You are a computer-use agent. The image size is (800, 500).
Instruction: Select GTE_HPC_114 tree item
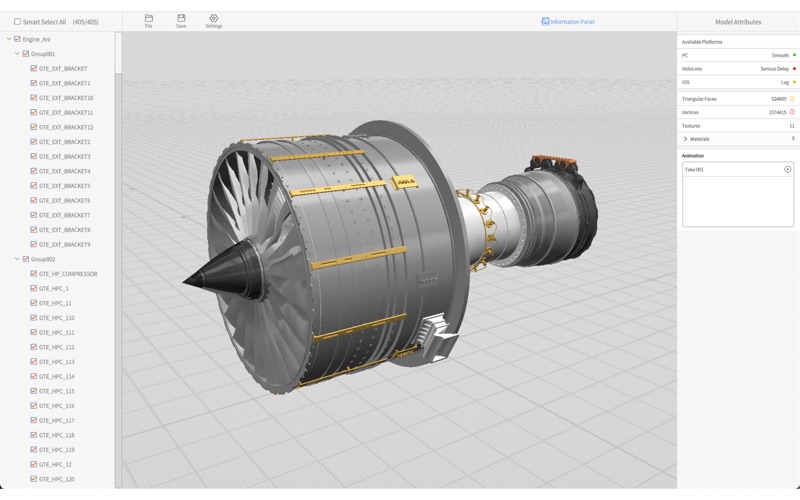coord(57,376)
